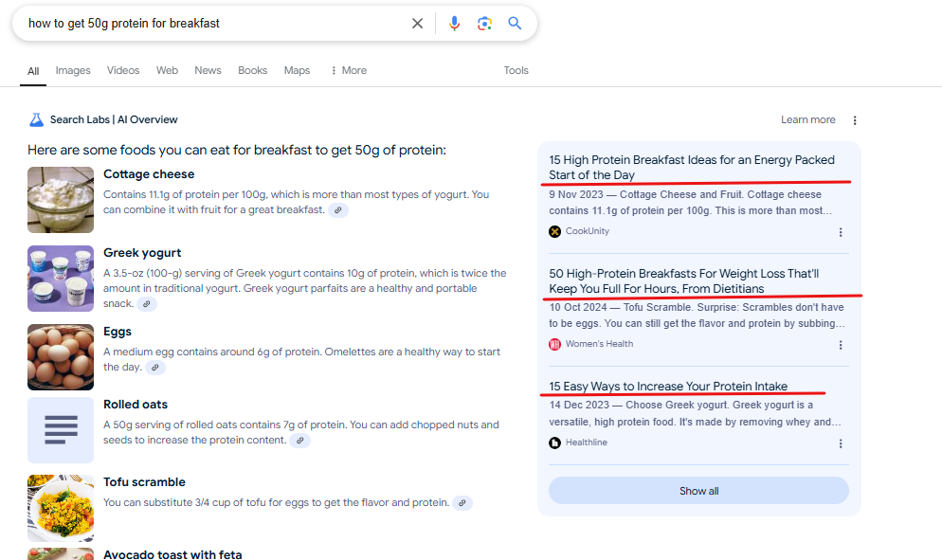The height and width of the screenshot is (560, 942).
Task: Open options menu for Women's Health result
Action: (x=841, y=345)
